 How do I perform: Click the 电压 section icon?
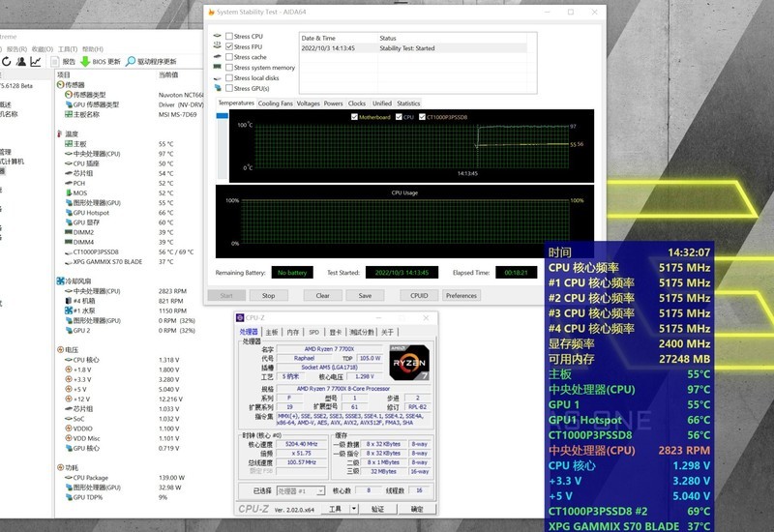(60, 349)
